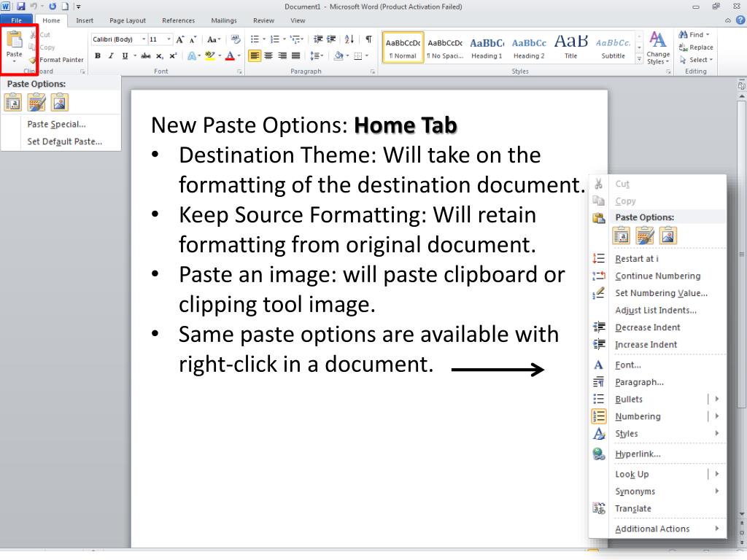Image resolution: width=747 pixels, height=560 pixels.
Task: Apply red Font Color swatch
Action: point(230,55)
